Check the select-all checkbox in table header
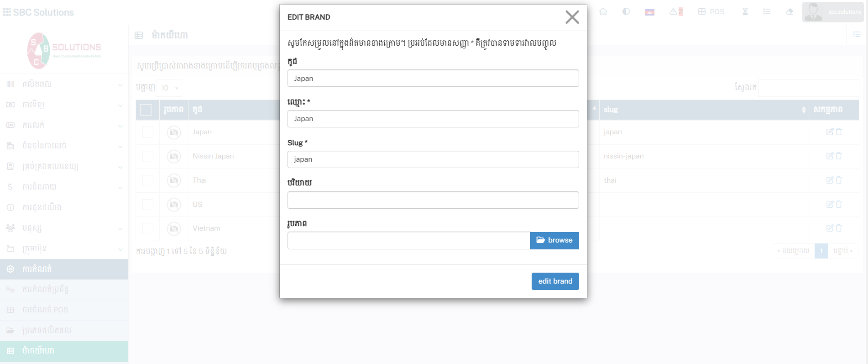868x364 pixels. coord(146,110)
